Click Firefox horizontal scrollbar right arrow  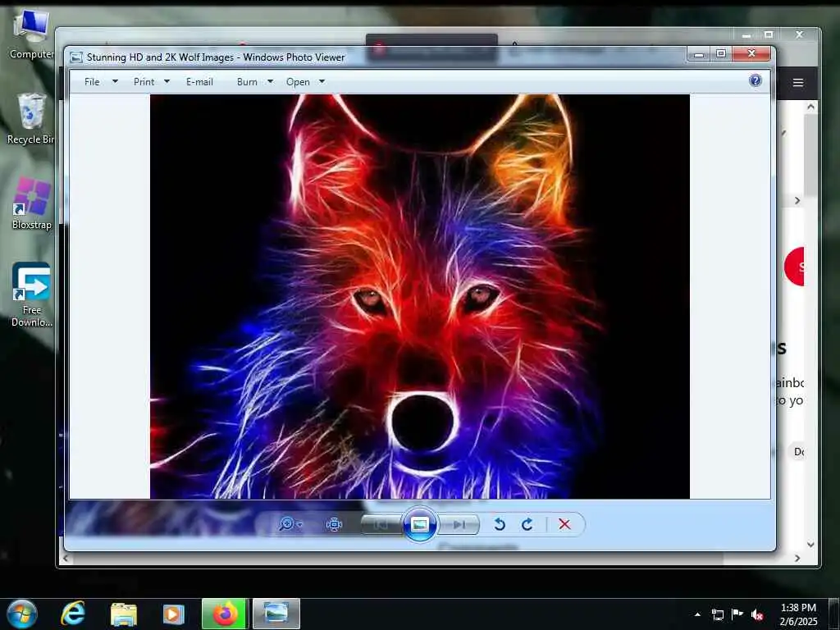pyautogui.click(x=797, y=558)
